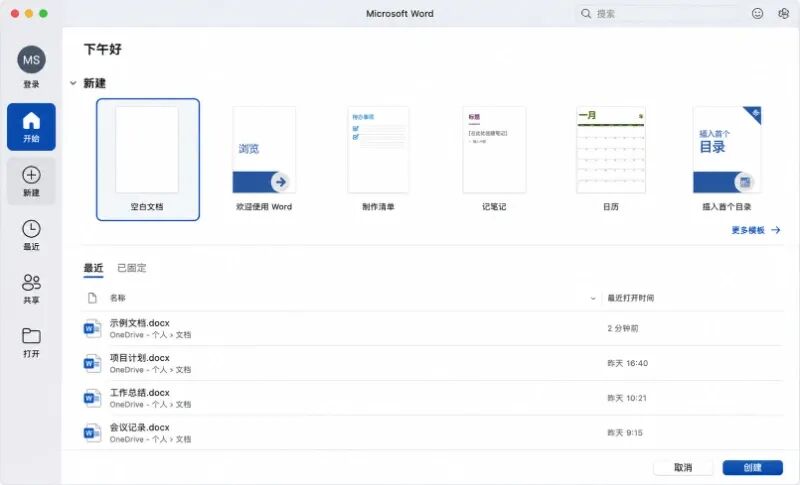Click the top-right settings icon
The image size is (800, 485).
[783, 13]
